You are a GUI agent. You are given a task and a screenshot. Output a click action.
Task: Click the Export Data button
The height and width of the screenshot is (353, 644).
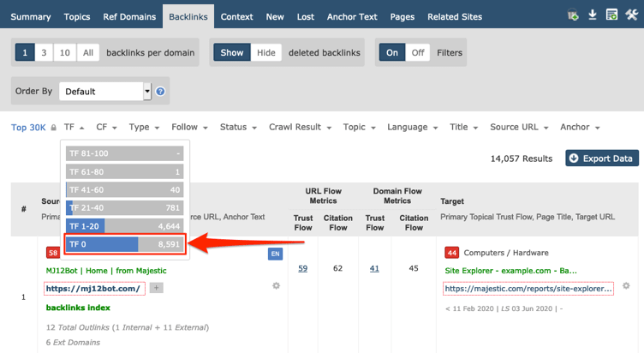click(x=601, y=159)
